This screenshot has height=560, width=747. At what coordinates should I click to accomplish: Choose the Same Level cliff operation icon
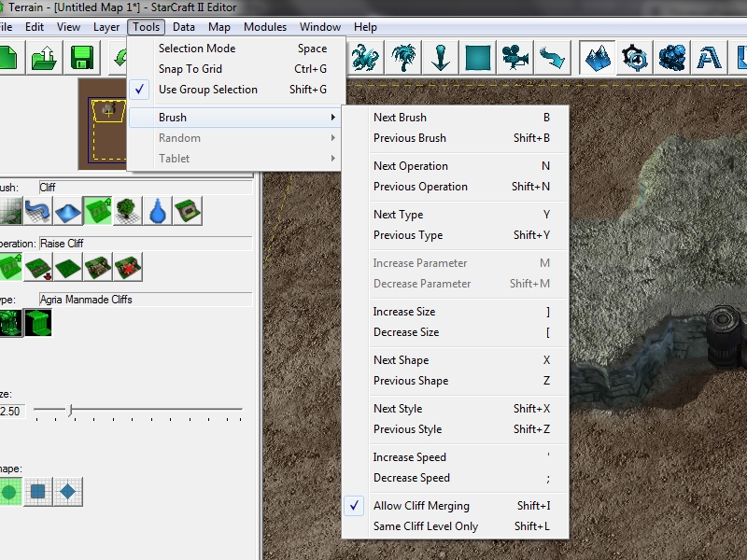pos(67,267)
